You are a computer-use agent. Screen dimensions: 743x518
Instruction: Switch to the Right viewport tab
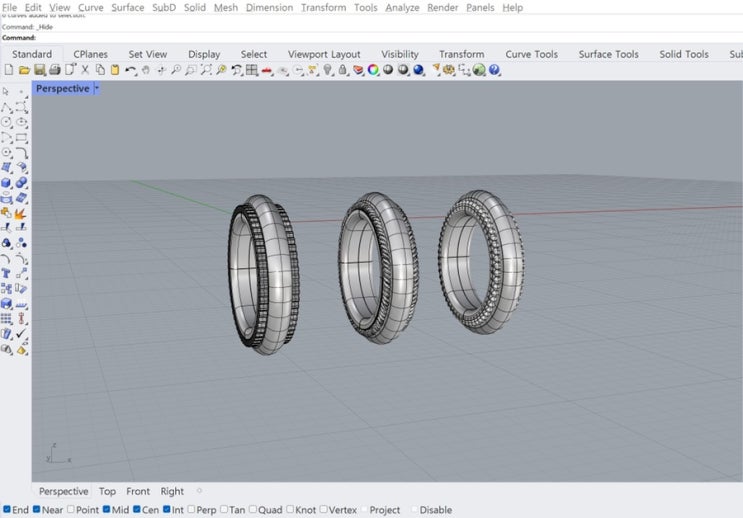[172, 491]
